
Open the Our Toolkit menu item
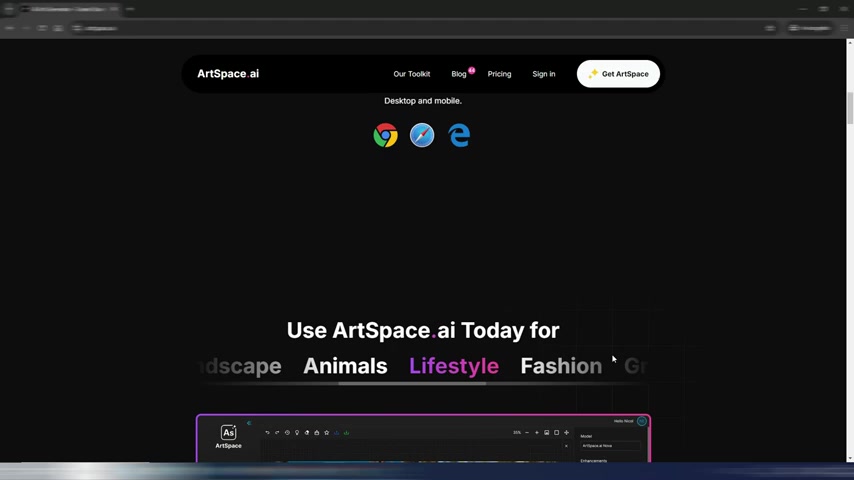(412, 74)
